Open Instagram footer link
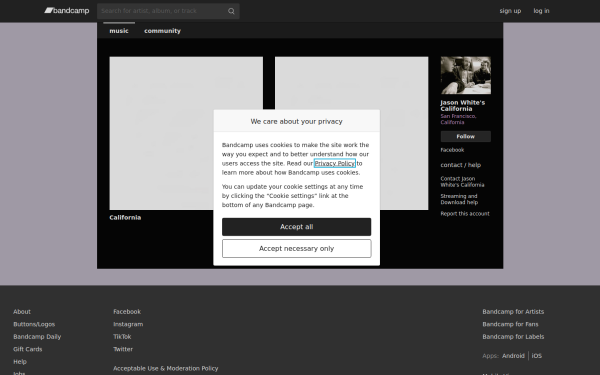The image size is (600, 375). click(x=128, y=324)
